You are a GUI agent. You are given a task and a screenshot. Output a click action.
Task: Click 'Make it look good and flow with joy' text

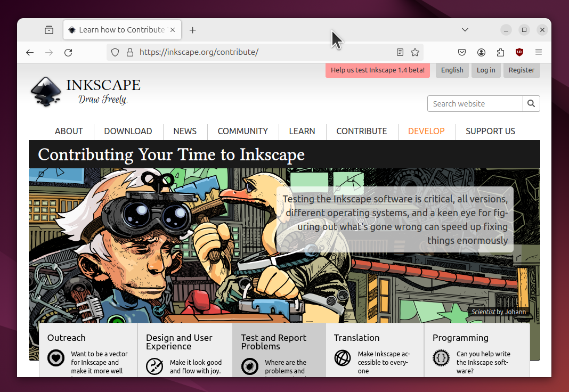196,366
